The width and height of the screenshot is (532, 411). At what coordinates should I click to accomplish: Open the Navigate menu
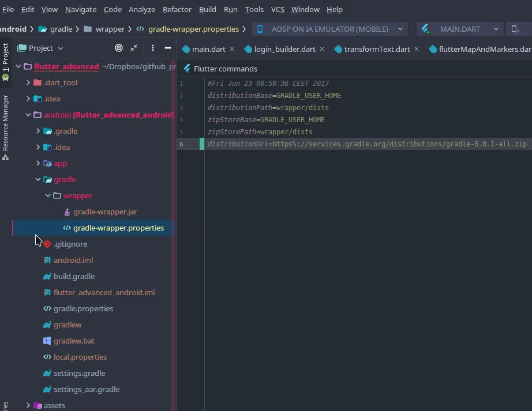coord(81,9)
